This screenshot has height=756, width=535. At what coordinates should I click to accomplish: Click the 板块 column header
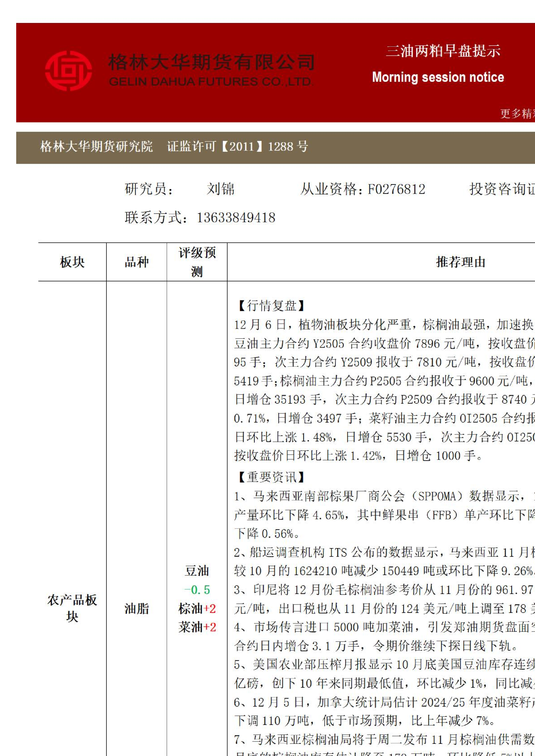click(72, 262)
